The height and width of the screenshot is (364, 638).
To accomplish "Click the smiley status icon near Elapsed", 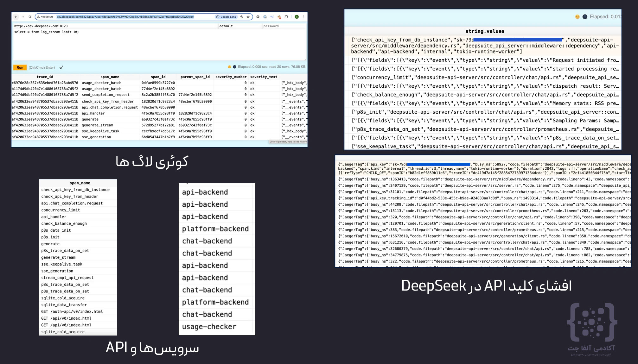I will pyautogui.click(x=230, y=67).
